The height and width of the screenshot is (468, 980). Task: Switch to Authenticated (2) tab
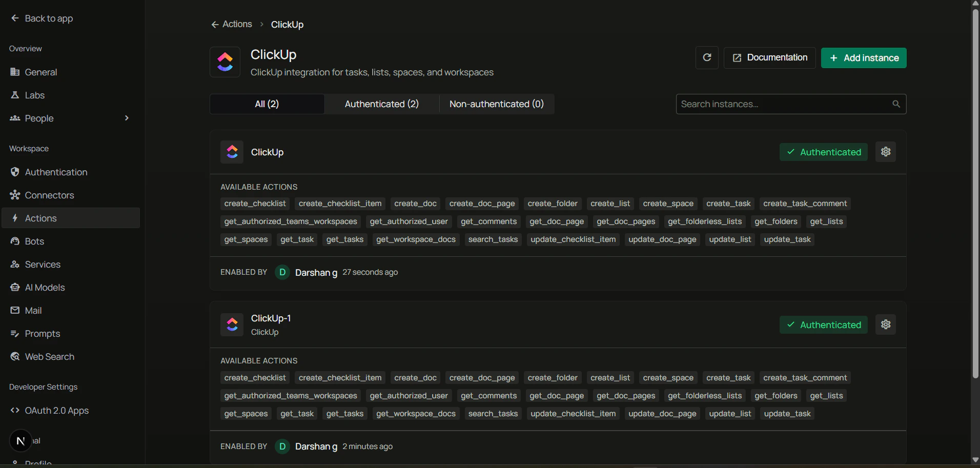[x=382, y=104]
